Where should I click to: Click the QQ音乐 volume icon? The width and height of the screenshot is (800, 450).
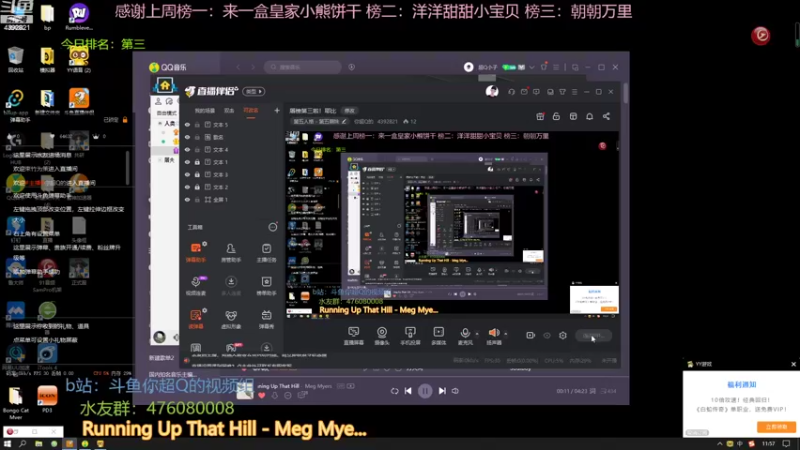[455, 391]
